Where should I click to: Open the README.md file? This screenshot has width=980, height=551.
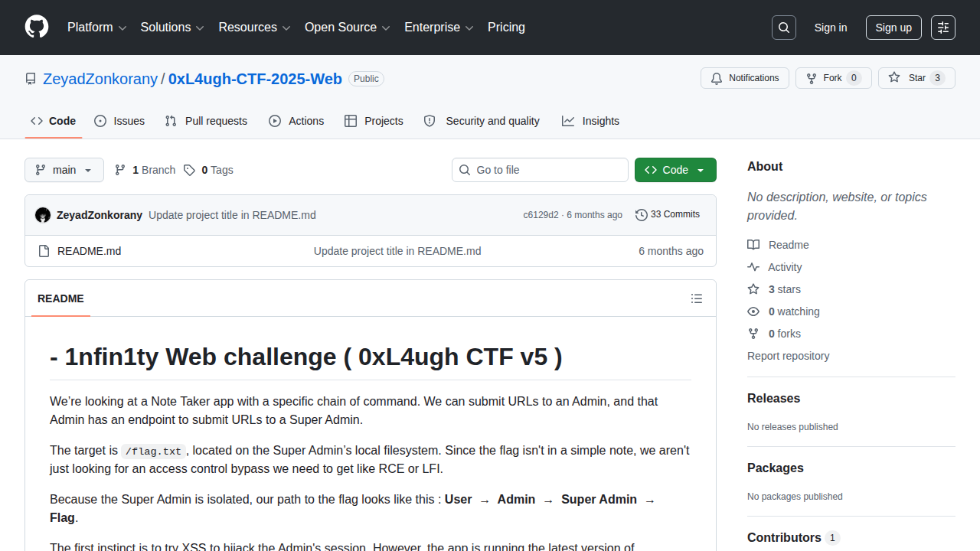click(x=89, y=251)
